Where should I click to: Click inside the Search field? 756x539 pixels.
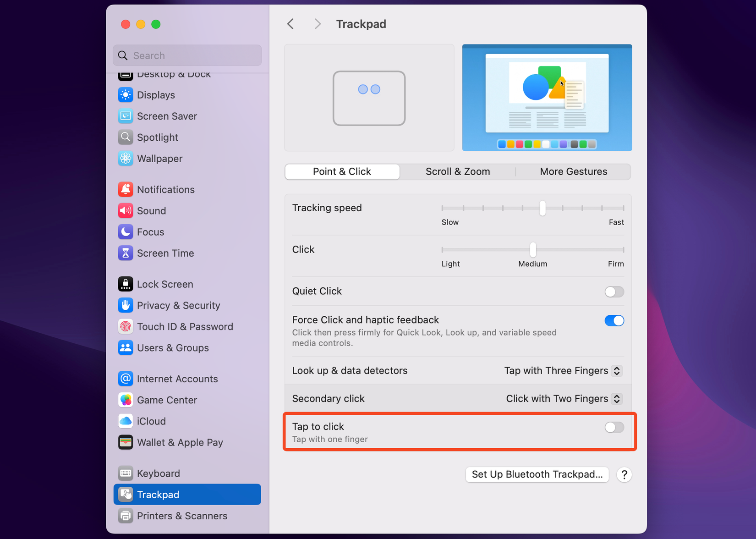coord(187,55)
